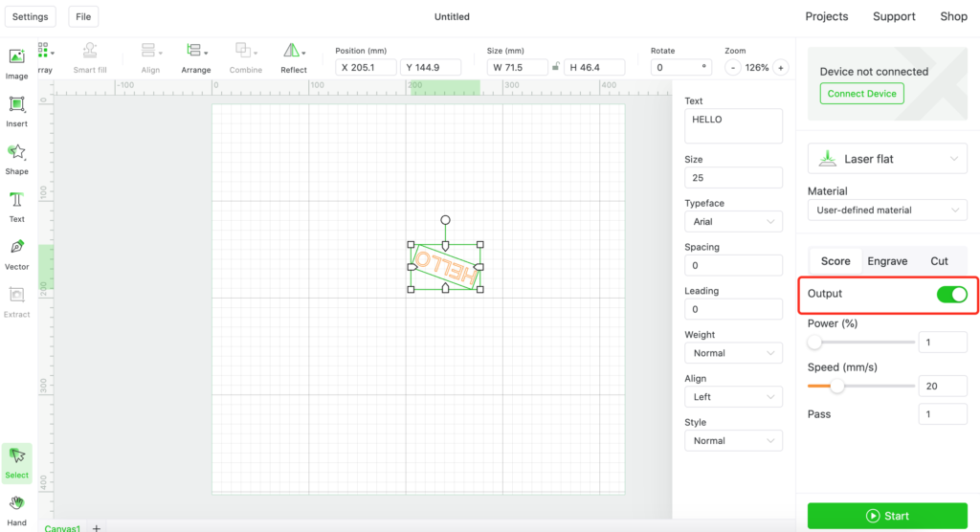Click the Connect Device button
Image resolution: width=980 pixels, height=532 pixels.
click(861, 93)
